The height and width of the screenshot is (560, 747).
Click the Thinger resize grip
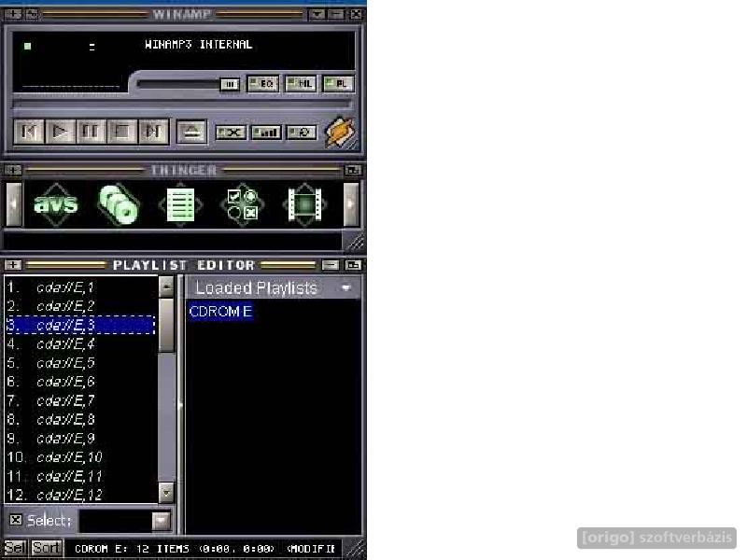click(x=354, y=242)
